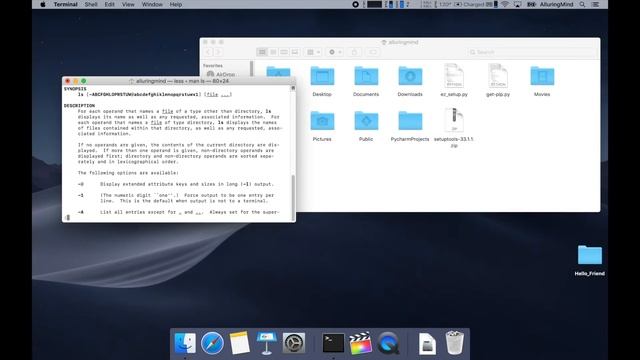This screenshot has height=360, width=640.
Task: Open Notes from the Dock
Action: point(239,343)
